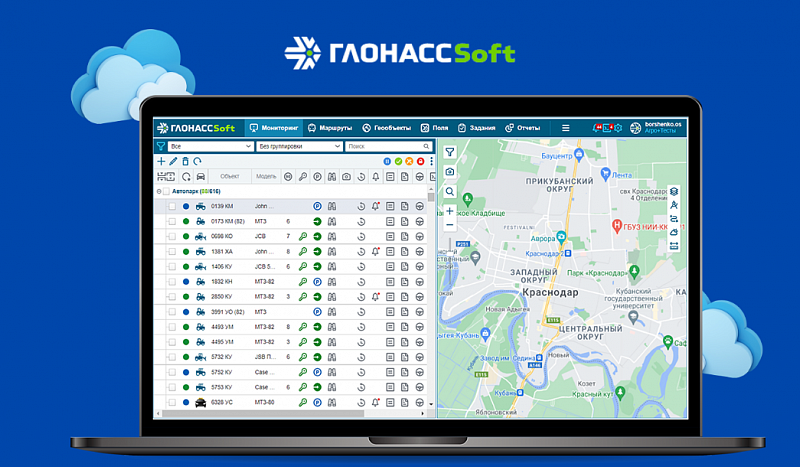Tick the checkbox for 5732 KY
The width and height of the screenshot is (800, 467).
(172, 357)
